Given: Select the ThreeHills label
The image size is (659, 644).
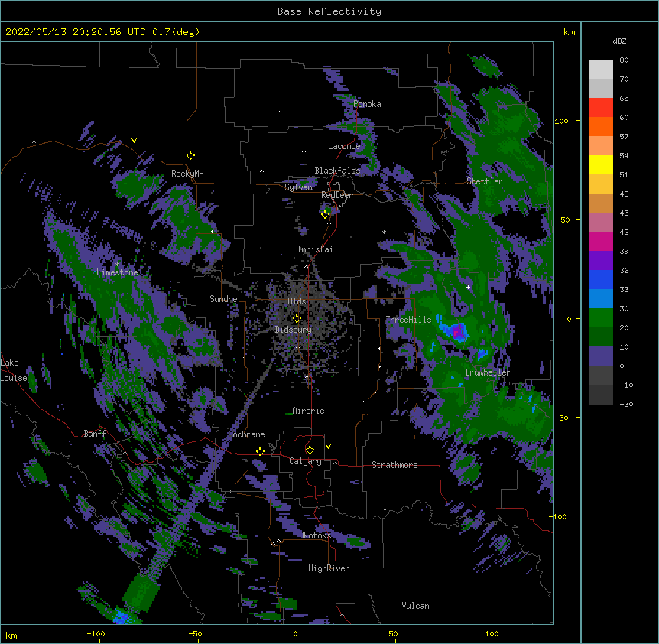Looking at the screenshot, I should coord(408,320).
